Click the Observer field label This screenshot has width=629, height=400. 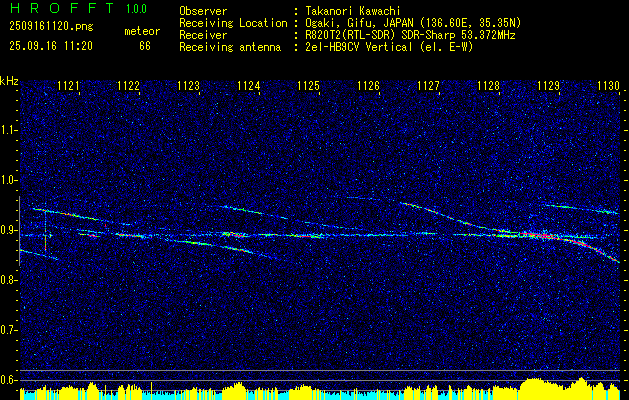tap(203, 11)
